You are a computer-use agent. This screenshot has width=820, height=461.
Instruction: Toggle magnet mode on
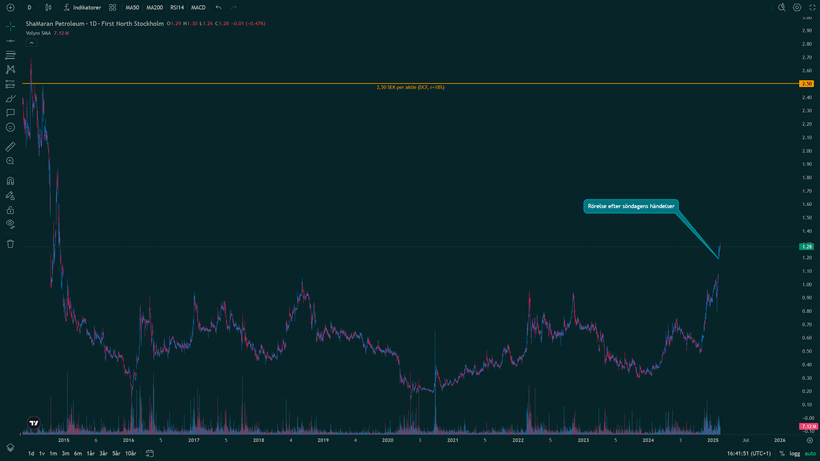[10, 181]
